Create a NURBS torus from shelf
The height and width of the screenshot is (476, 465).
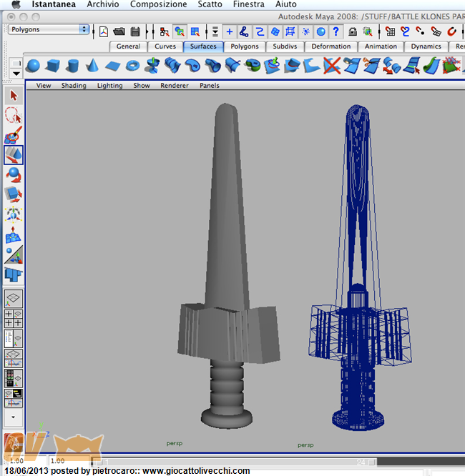pos(133,66)
